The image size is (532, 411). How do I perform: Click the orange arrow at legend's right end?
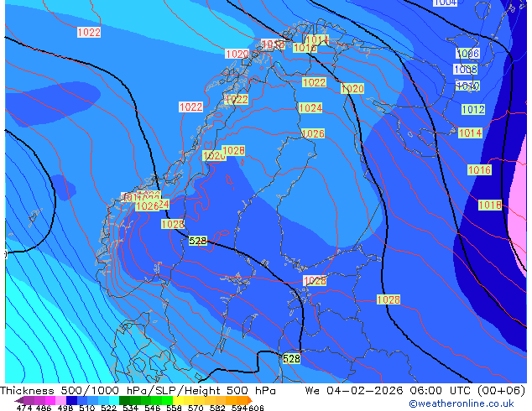[x=250, y=400]
